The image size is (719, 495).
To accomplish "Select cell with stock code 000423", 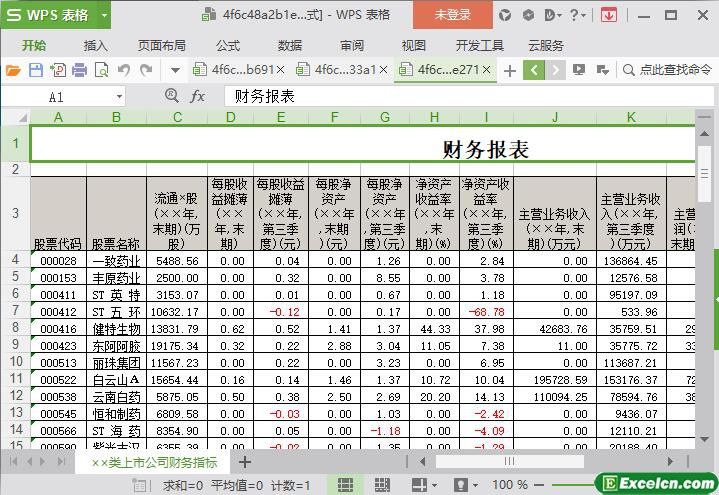I will (x=58, y=346).
